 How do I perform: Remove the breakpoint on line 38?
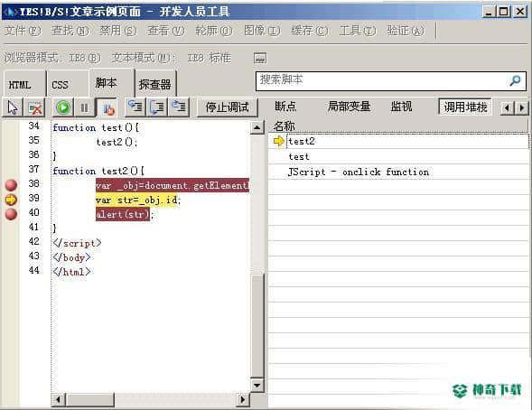tap(11, 185)
